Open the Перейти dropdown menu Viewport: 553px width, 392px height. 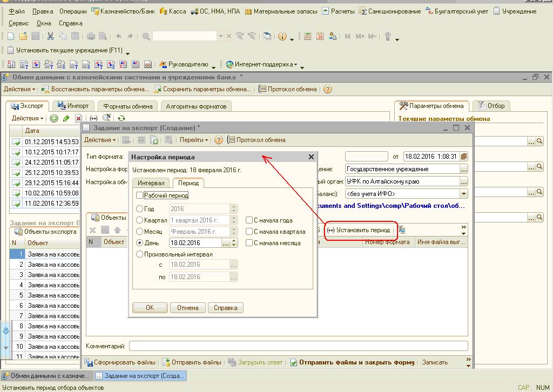point(194,140)
